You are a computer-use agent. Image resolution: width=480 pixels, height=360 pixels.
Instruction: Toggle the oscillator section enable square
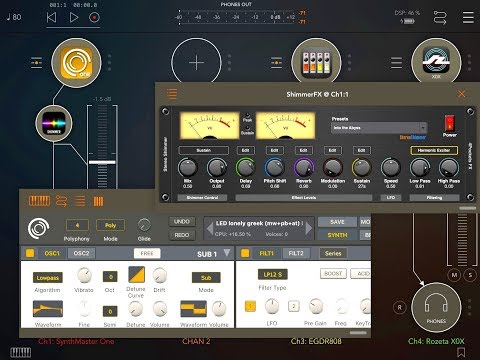point(30,253)
